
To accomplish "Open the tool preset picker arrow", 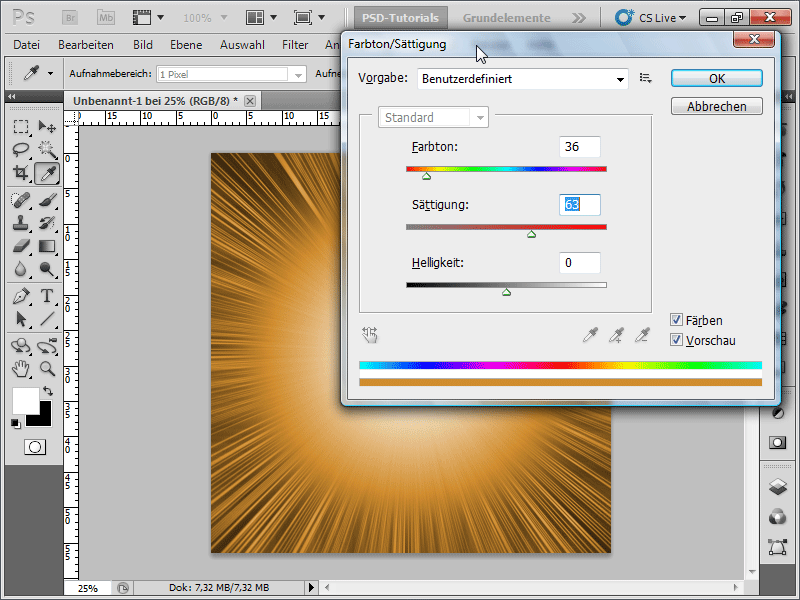I will (50, 73).
